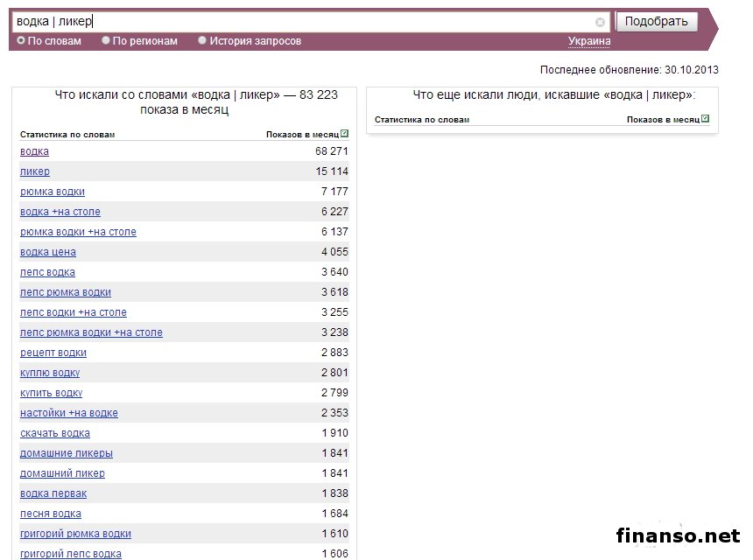The image size is (753, 560).
Task: Open the 'ликер' keyword link
Action: click(x=35, y=171)
